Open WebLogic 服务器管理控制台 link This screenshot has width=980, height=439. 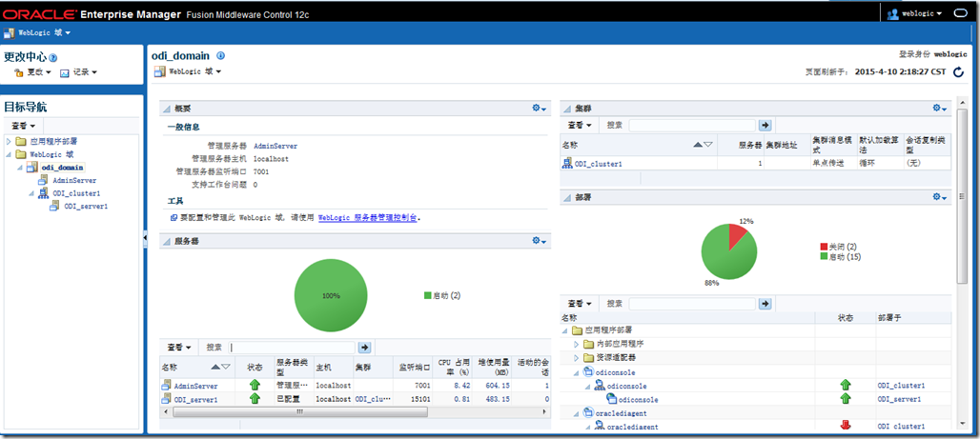click(368, 218)
